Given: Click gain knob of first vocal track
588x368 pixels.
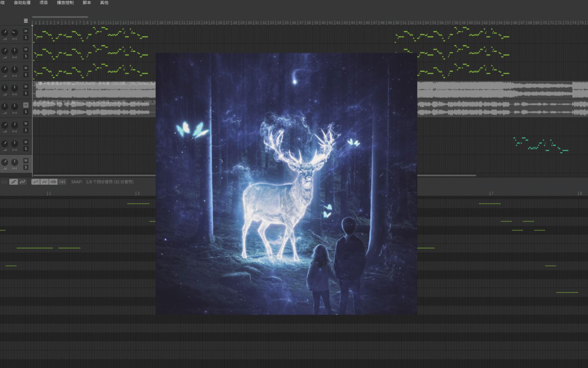Looking at the screenshot, I should tap(5, 32).
